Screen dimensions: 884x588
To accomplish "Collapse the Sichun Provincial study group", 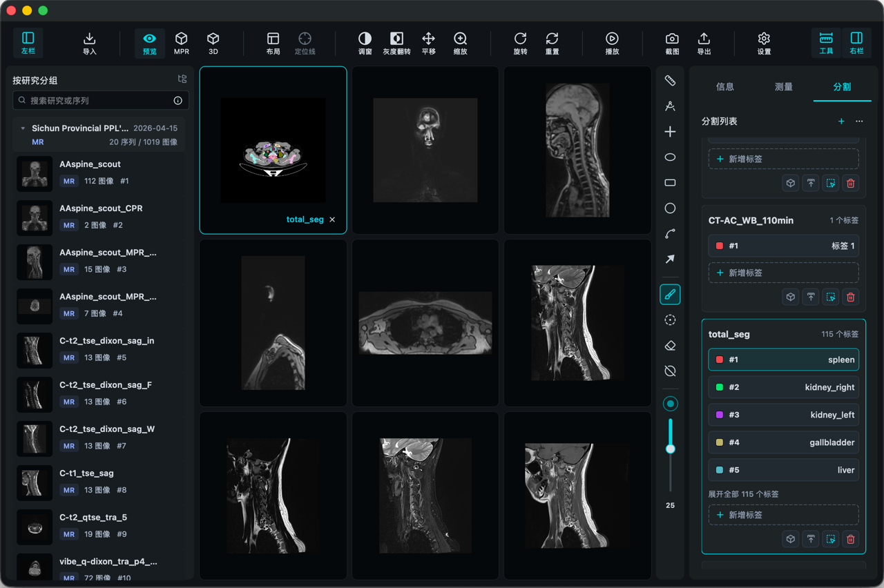I will tap(23, 128).
